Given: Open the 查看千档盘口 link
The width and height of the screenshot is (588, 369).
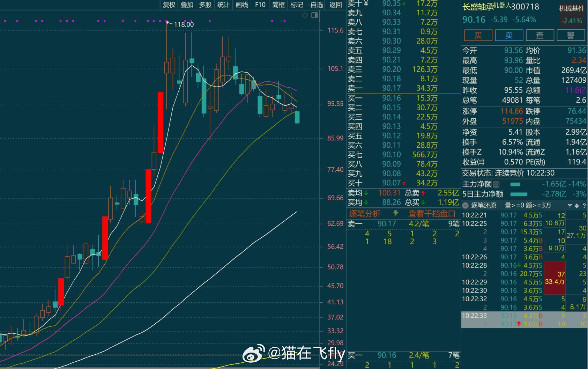Looking at the screenshot, I should click(432, 214).
